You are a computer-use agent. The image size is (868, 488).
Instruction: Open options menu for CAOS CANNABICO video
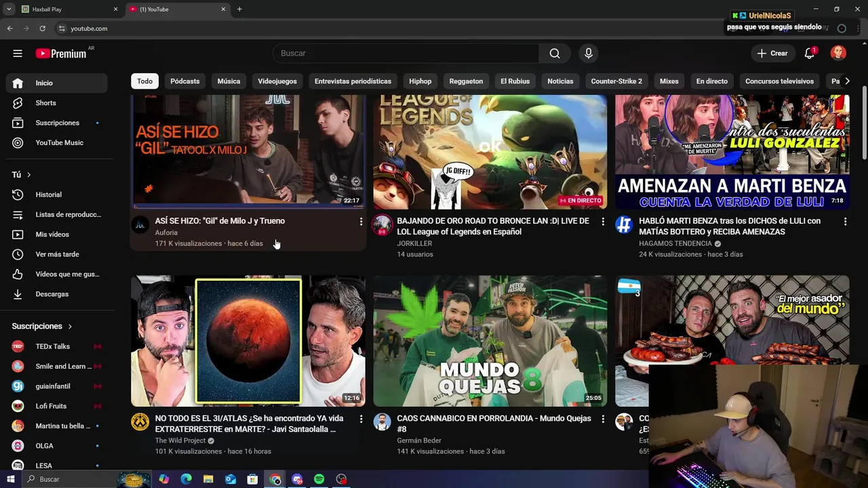tap(603, 420)
